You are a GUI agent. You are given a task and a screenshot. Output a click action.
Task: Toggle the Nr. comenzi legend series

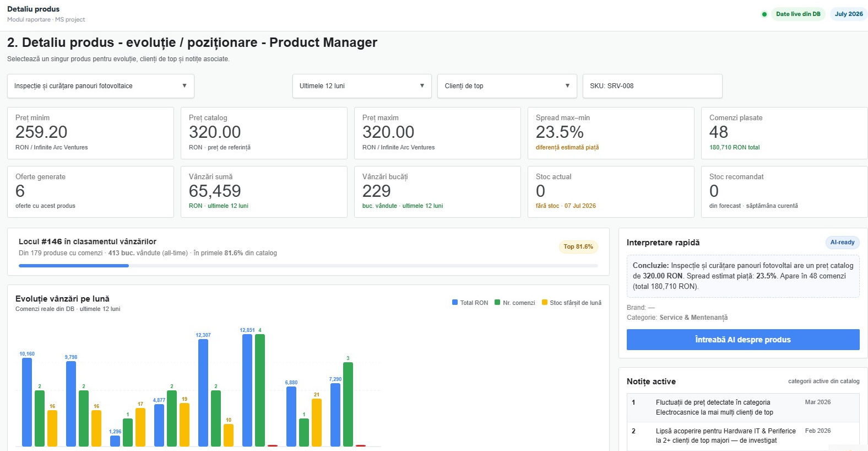[515, 303]
